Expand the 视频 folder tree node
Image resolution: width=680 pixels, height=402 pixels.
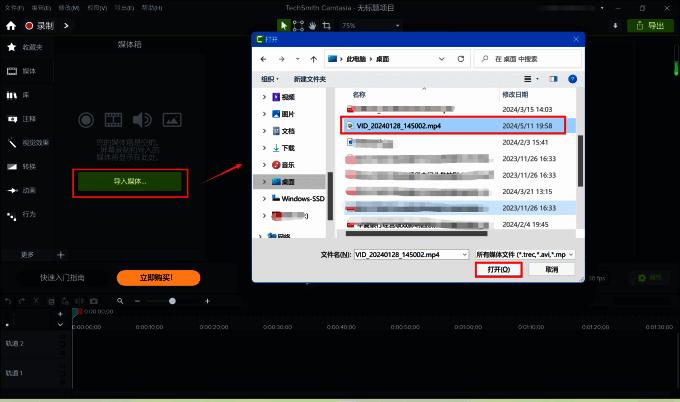point(264,97)
